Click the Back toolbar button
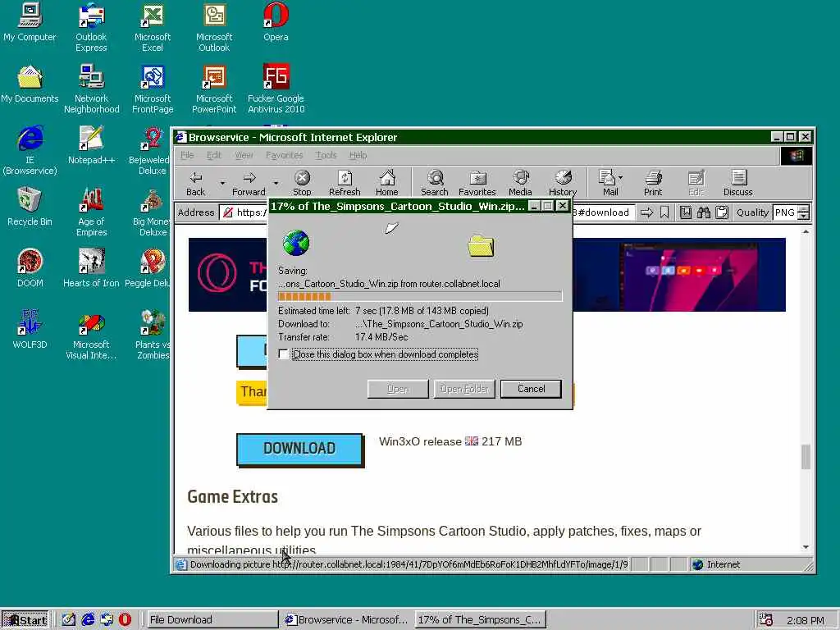Image resolution: width=840 pixels, height=630 pixels. click(x=195, y=183)
